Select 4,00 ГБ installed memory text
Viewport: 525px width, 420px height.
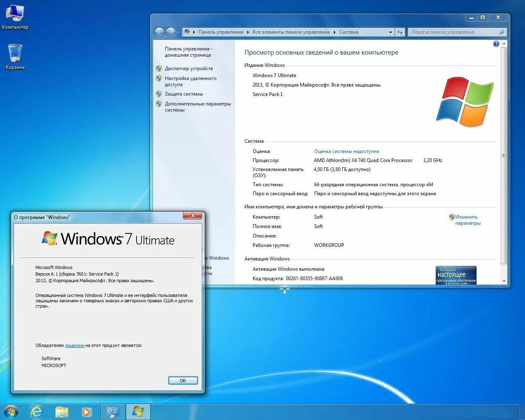342,169
